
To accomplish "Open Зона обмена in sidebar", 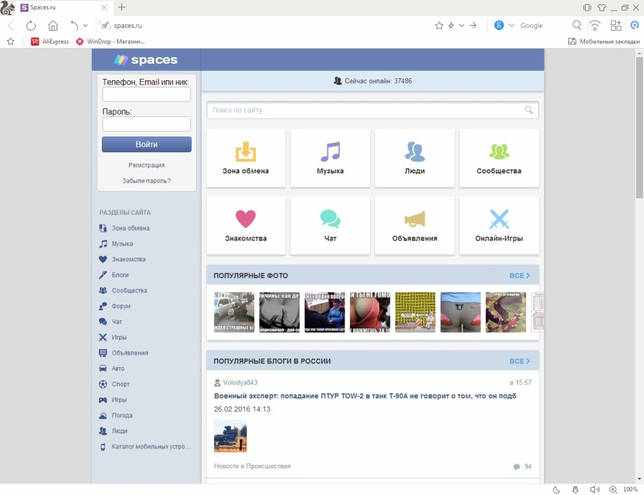I will pyautogui.click(x=124, y=228).
